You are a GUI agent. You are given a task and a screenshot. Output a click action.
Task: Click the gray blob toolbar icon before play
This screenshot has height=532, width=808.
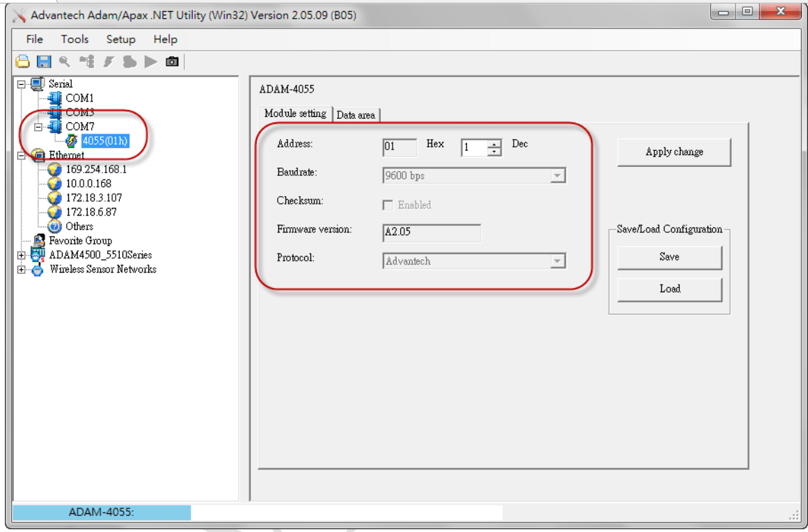[129, 62]
